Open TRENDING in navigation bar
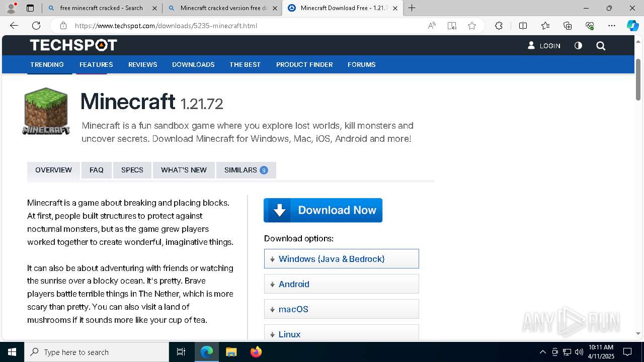Image resolution: width=644 pixels, height=362 pixels. pyautogui.click(x=47, y=64)
